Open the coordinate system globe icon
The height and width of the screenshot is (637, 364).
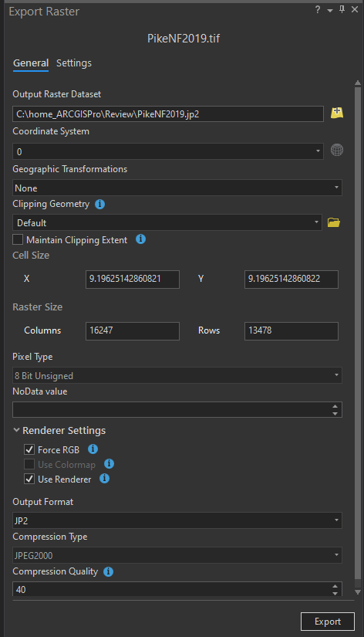pos(337,151)
